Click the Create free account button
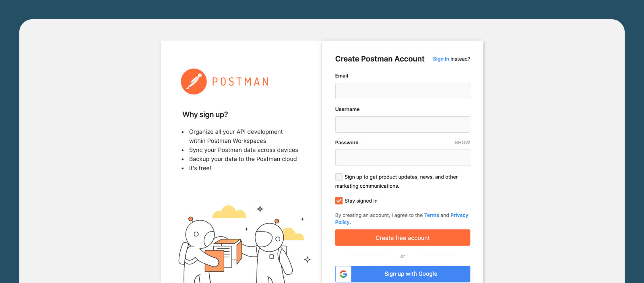Screen dimensions: 644x283 point(402,238)
